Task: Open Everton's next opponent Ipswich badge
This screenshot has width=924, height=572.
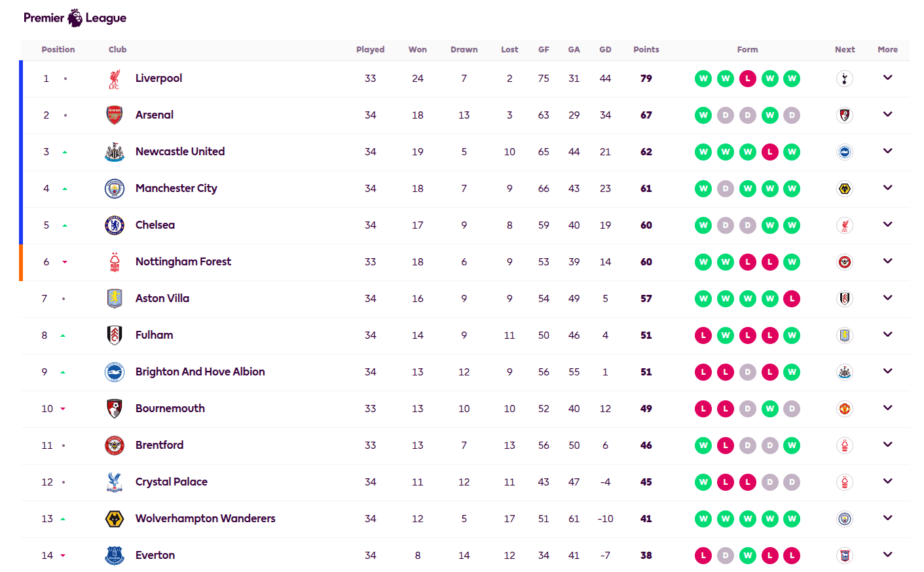Action: [x=845, y=556]
